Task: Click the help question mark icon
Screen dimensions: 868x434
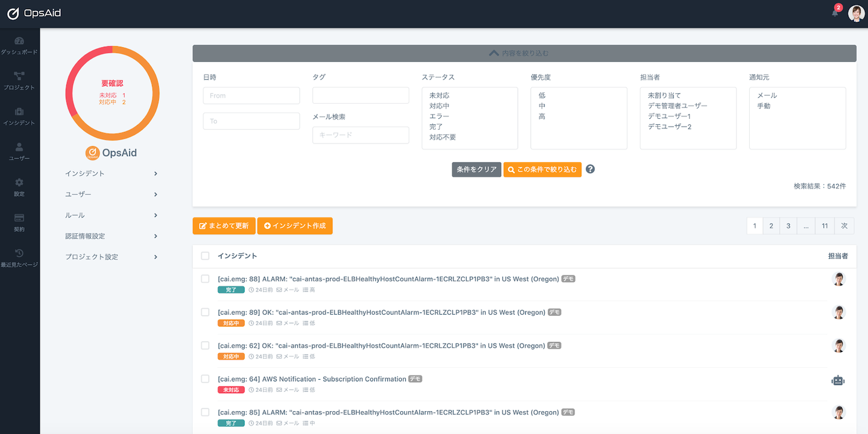Action: coord(590,169)
